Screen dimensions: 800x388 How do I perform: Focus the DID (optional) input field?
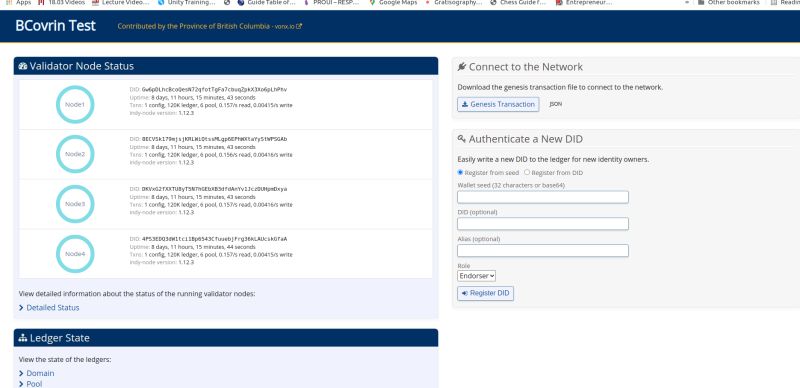pyautogui.click(x=543, y=224)
